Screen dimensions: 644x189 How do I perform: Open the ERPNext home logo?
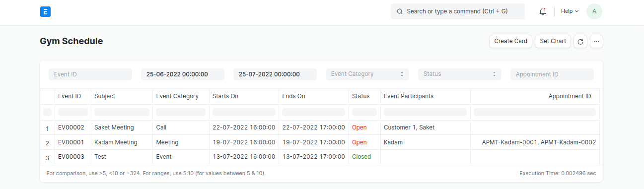[46, 11]
